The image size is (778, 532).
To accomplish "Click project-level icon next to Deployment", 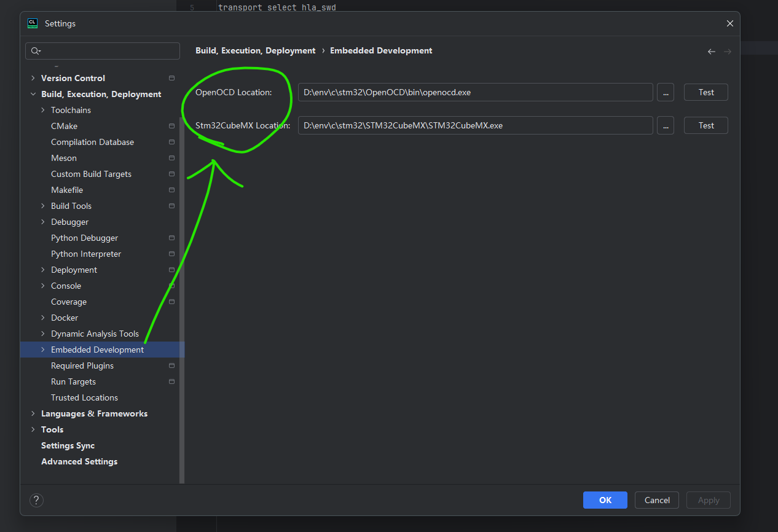I will click(x=171, y=270).
